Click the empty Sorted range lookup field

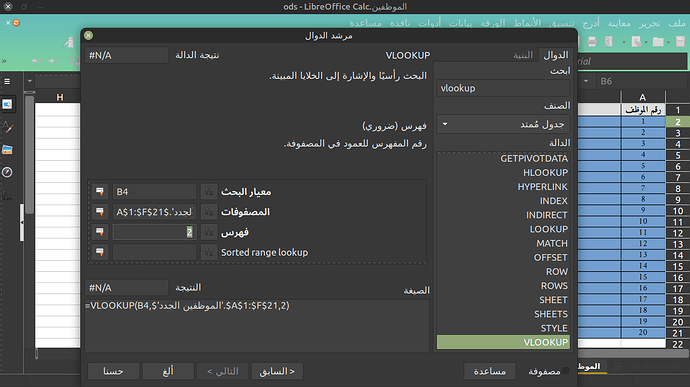154,252
